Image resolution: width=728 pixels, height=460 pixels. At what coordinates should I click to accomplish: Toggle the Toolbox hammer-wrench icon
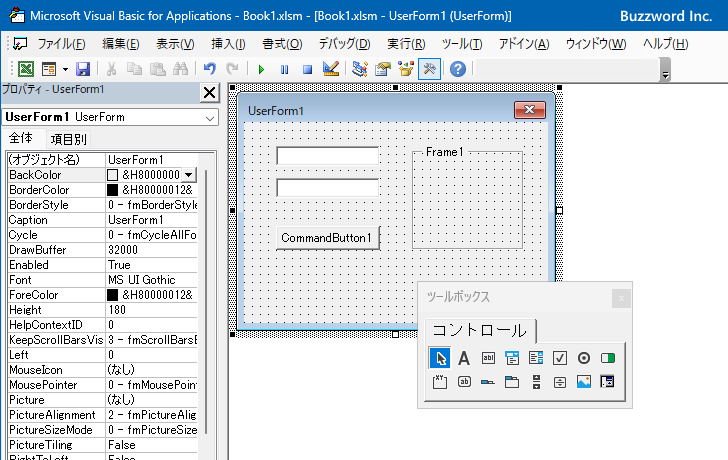pyautogui.click(x=429, y=69)
